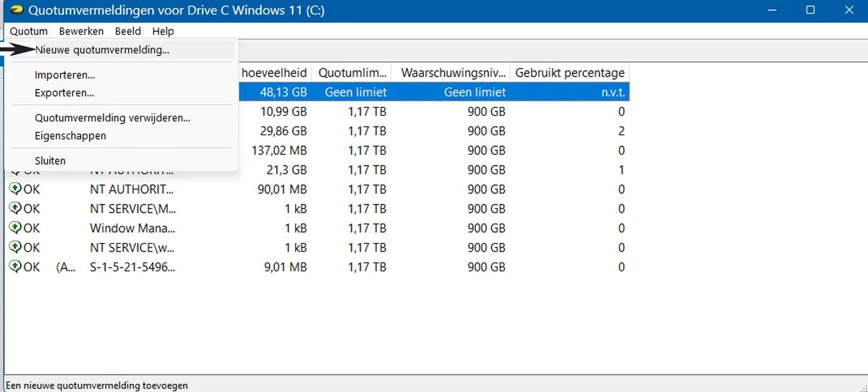Select the 10,99 GB cell
The image size is (868, 392).
click(x=284, y=111)
